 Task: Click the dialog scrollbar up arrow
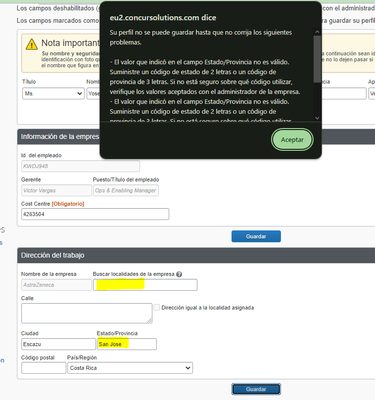tap(317, 32)
